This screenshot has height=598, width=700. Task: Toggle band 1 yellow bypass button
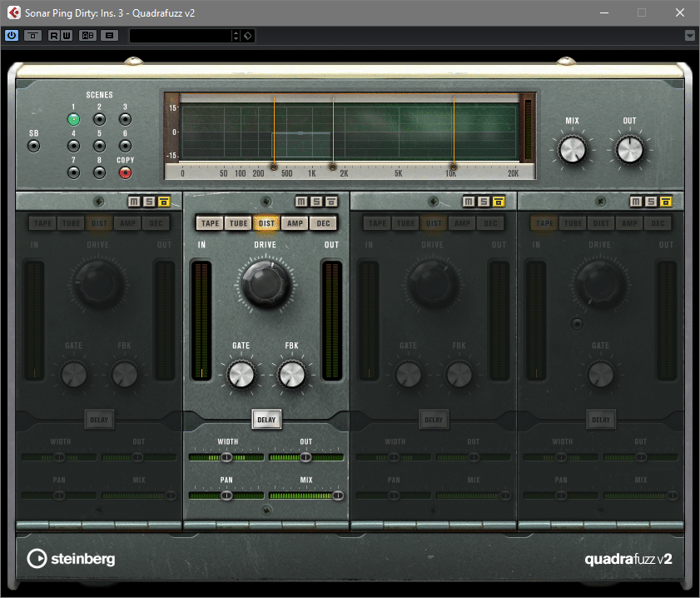pyautogui.click(x=164, y=202)
